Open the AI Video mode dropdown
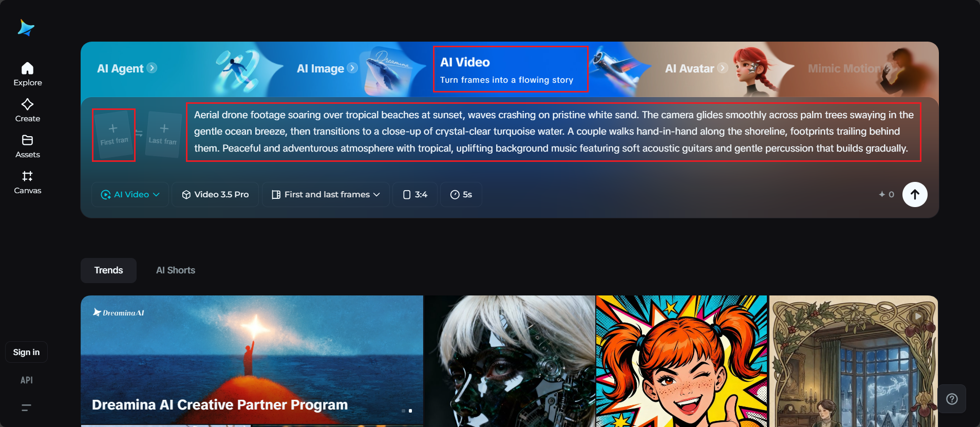The image size is (980, 427). (130, 194)
